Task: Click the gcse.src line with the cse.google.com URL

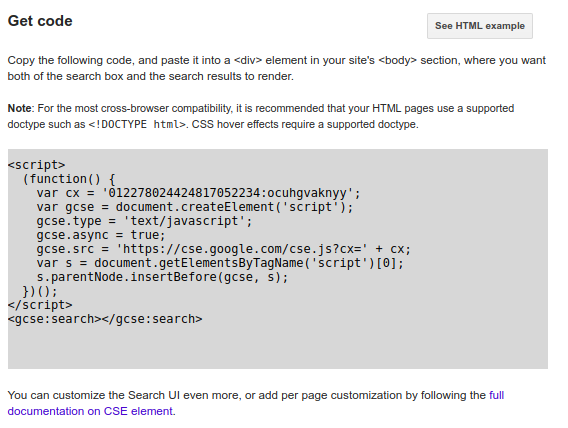Action: [224, 249]
